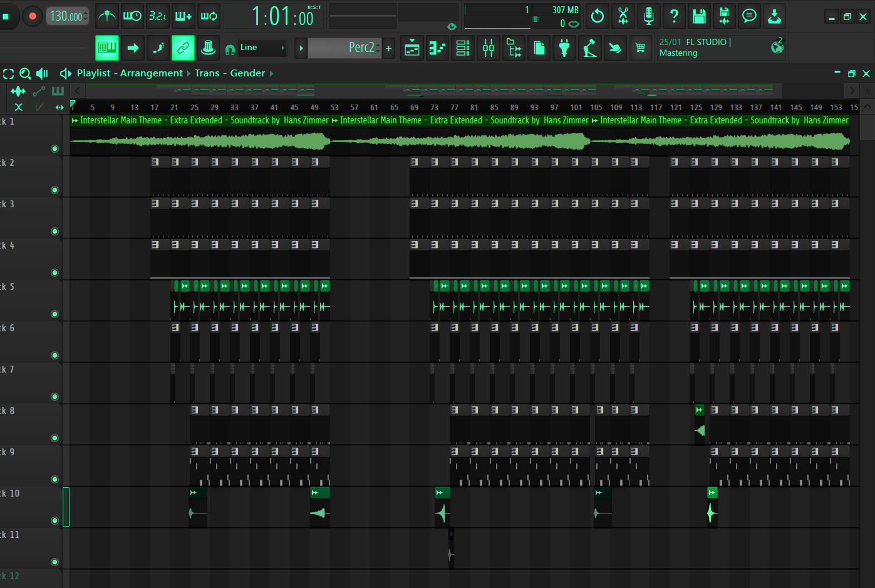This screenshot has height=588, width=875.
Task: Click bar 65 on the timeline ruler
Action: [x=394, y=107]
